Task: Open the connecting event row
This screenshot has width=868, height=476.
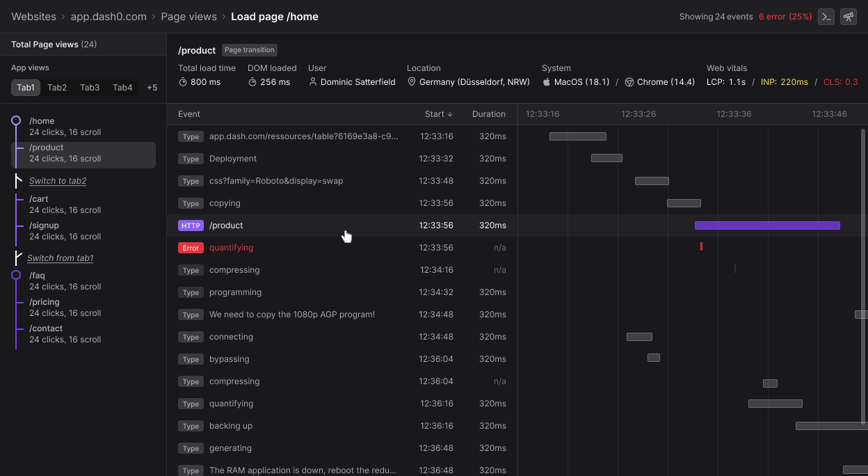Action: click(342, 337)
